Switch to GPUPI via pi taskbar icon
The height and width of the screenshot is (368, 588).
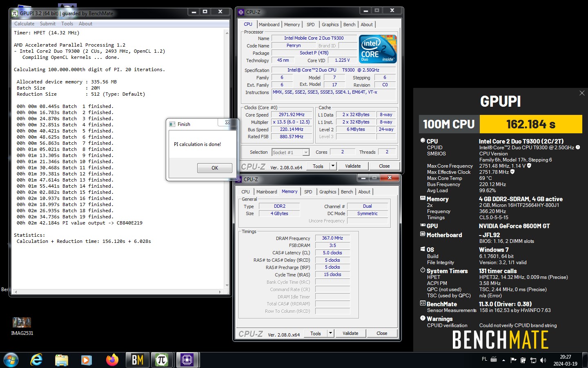tap(162, 360)
